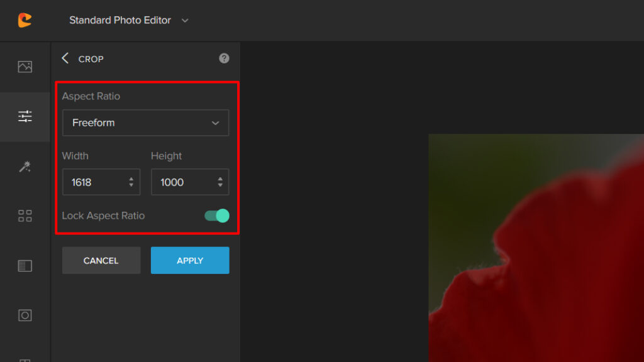Go back from the Crop panel
The height and width of the screenshot is (362, 644).
(65, 58)
